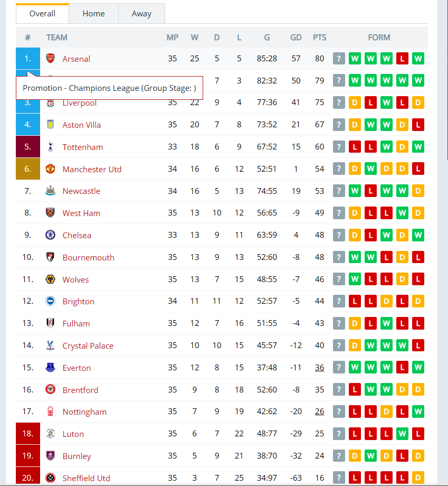This screenshot has width=448, height=486.
Task: Click the Aston Villa club crest
Action: 51,125
